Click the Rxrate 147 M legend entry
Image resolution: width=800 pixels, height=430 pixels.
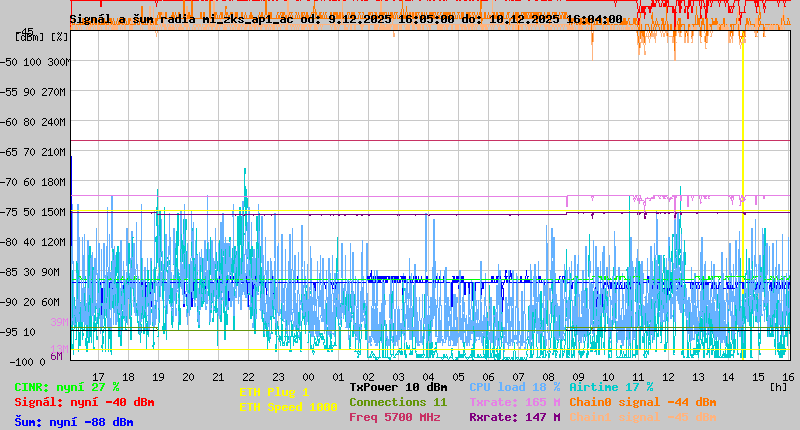[515, 417]
